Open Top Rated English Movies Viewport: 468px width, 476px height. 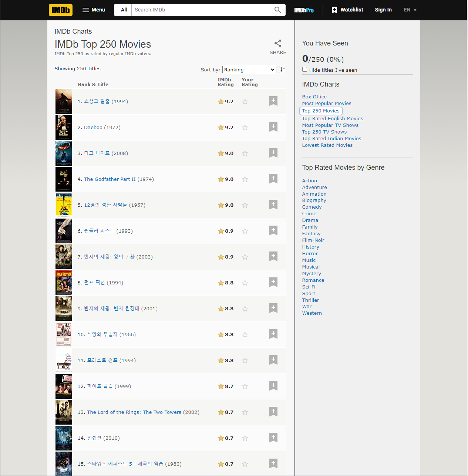click(x=333, y=119)
